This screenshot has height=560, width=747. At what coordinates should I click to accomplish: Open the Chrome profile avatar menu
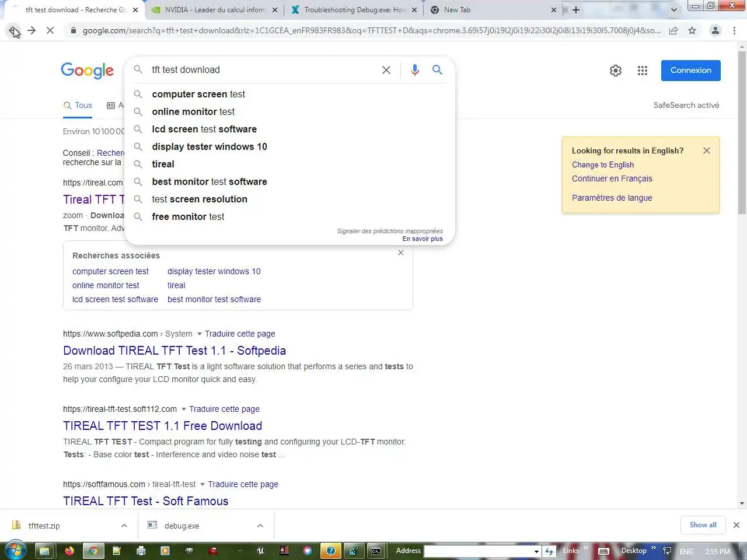715,30
